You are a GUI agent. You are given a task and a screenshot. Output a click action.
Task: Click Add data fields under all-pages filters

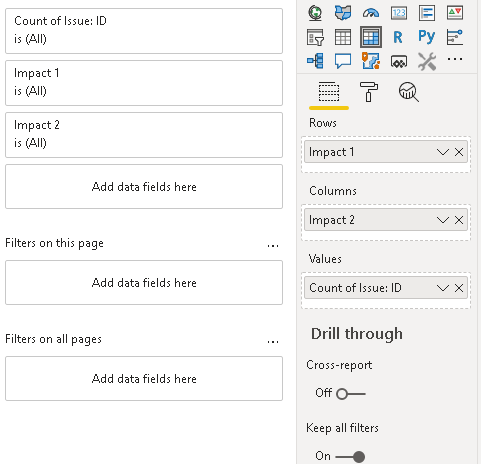pos(144,379)
